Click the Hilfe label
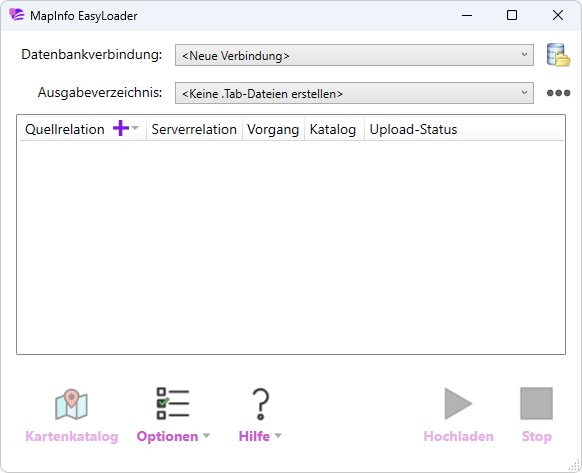Screen dimensions: 582x473 point(254,436)
